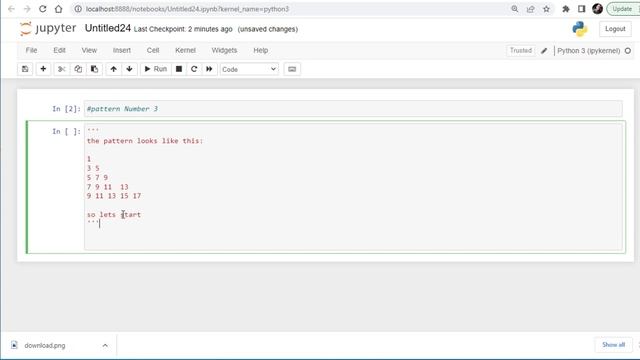Go forward in browser history
640x360 pixels.
click(x=27, y=9)
